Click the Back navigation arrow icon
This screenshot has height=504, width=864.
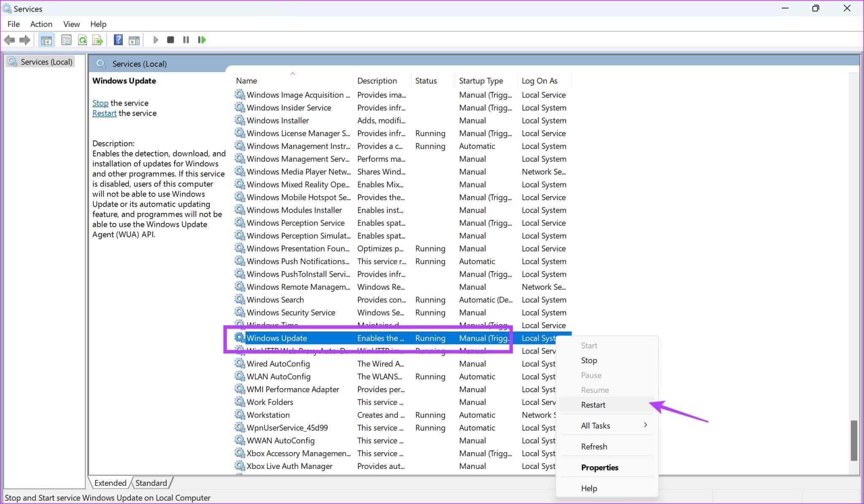(x=10, y=40)
